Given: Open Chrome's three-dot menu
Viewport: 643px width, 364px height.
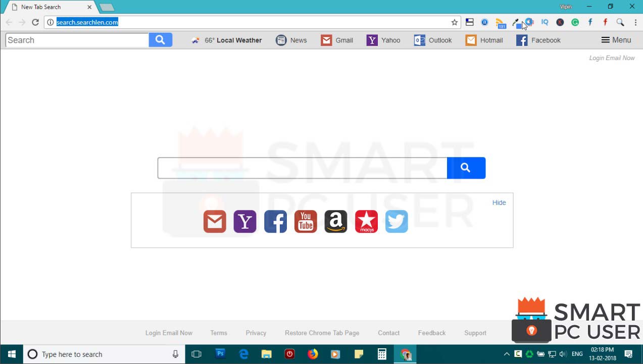Looking at the screenshot, I should pos(635,22).
